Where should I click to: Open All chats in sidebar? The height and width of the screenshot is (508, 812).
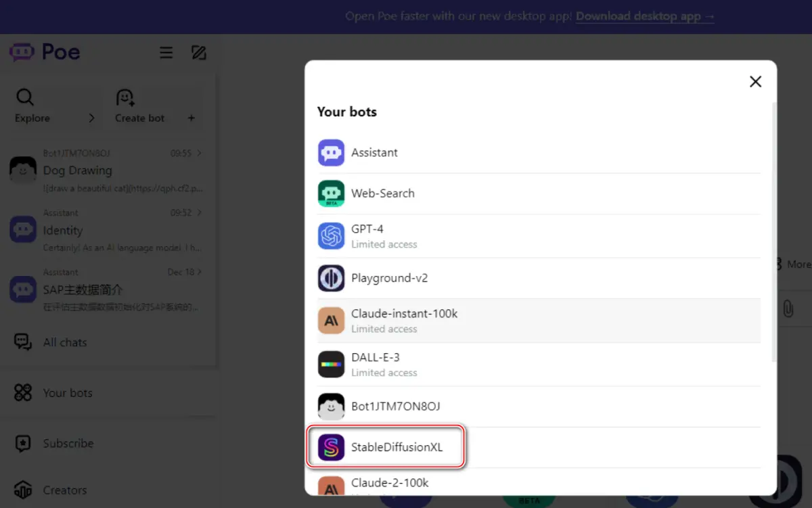pyautogui.click(x=107, y=342)
